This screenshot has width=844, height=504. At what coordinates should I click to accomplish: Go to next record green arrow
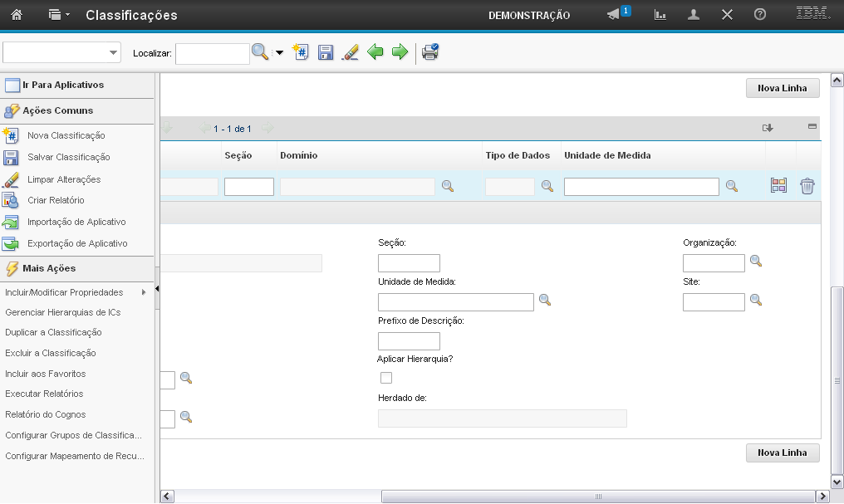tap(400, 52)
